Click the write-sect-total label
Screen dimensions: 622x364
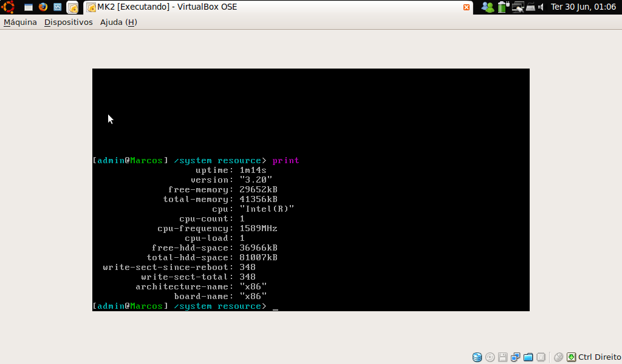(187, 277)
